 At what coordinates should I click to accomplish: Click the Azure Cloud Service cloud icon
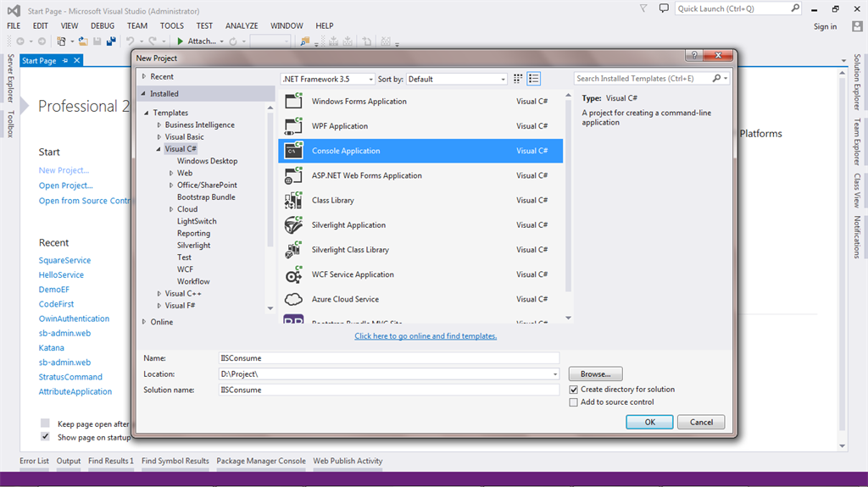coord(293,299)
